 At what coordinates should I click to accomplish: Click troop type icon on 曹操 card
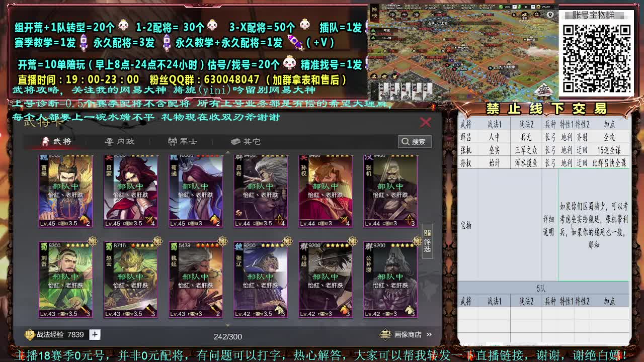(85, 220)
